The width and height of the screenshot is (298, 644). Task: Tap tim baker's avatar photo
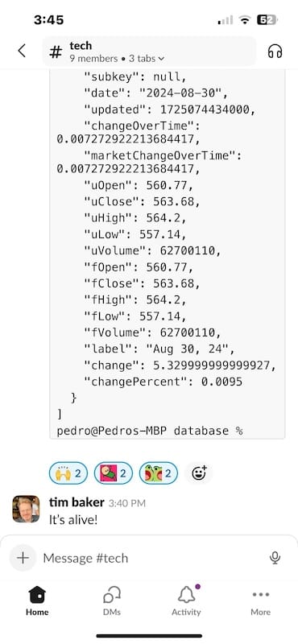pos(26,509)
